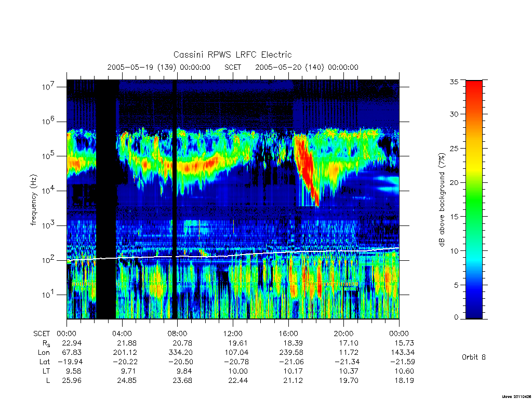
Task: Click the '08:00' SCET time label
Action: tap(178, 334)
